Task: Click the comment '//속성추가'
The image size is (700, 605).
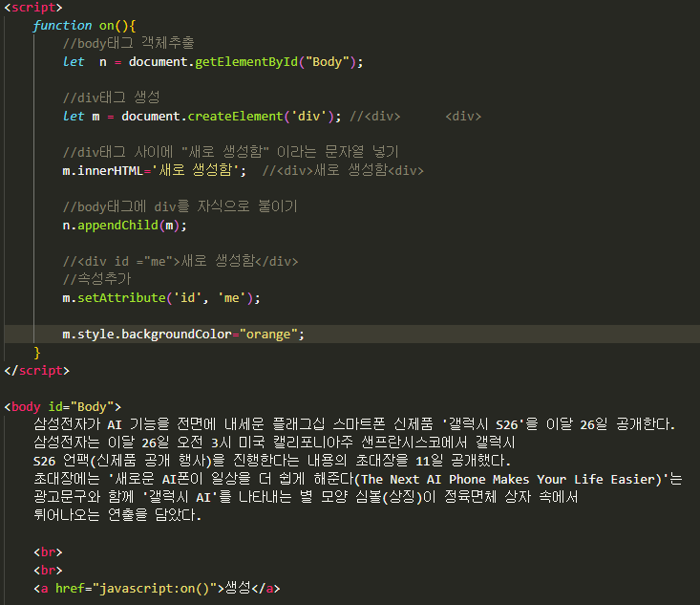Action: (x=96, y=279)
